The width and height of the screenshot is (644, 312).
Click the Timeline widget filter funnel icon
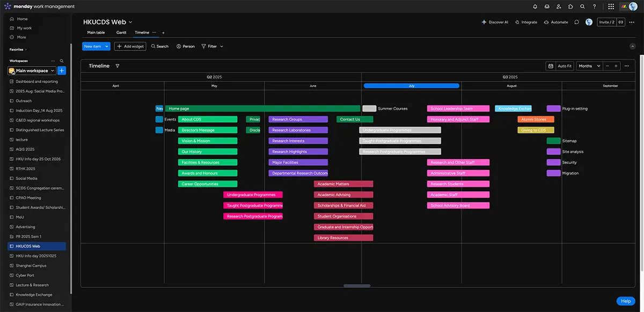118,66
